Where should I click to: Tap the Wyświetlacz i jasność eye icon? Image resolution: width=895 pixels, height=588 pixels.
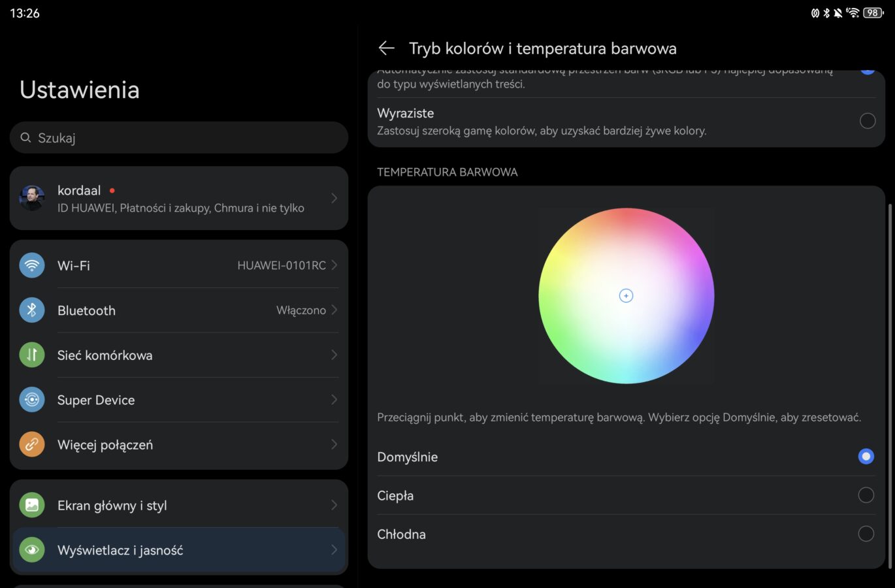pyautogui.click(x=32, y=550)
